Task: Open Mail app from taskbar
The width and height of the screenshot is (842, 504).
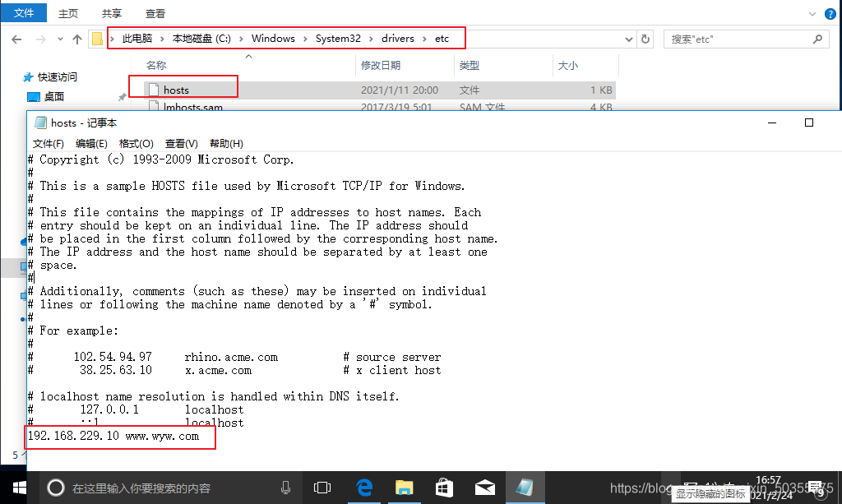Action: click(485, 488)
